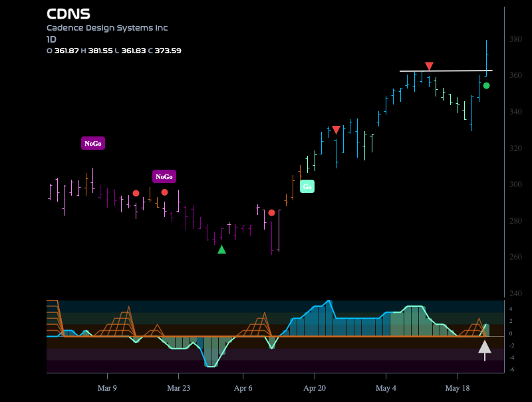Click the low price value 361.83
Image resolution: width=532 pixels, height=402 pixels.
click(134, 51)
